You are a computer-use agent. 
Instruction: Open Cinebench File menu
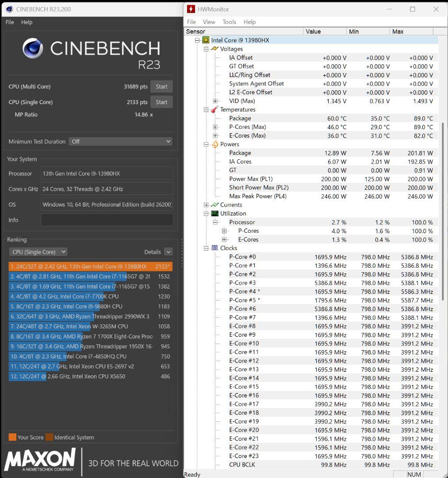coord(10,22)
